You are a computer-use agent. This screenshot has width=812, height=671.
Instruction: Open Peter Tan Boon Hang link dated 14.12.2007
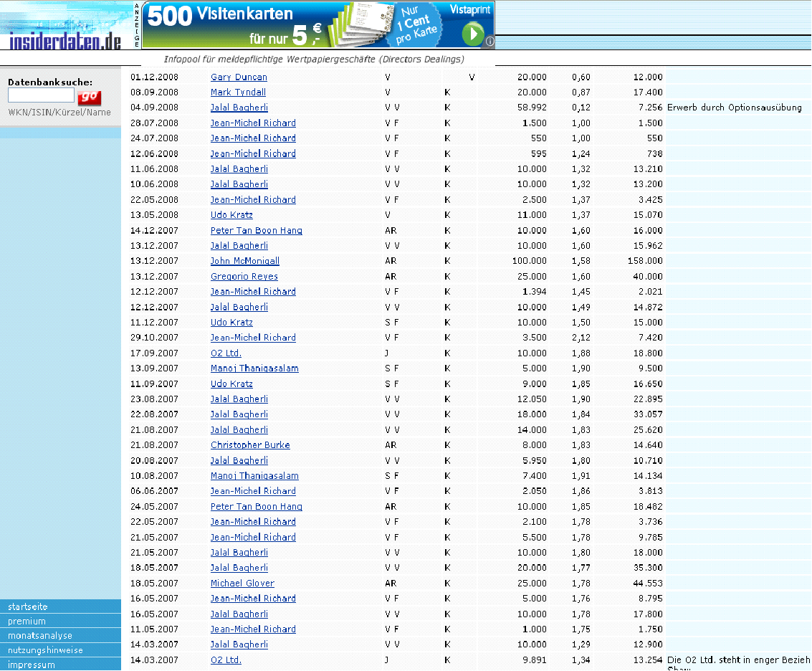(257, 231)
